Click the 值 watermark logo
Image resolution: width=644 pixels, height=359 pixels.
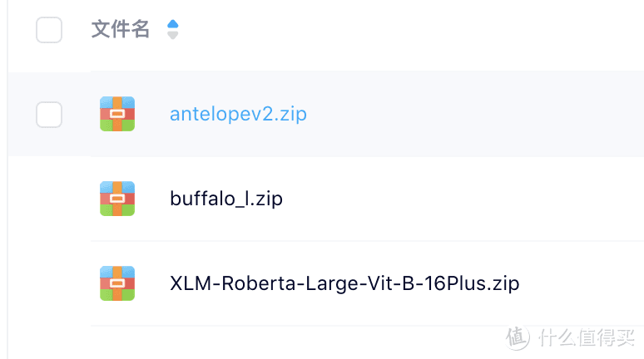point(517,338)
